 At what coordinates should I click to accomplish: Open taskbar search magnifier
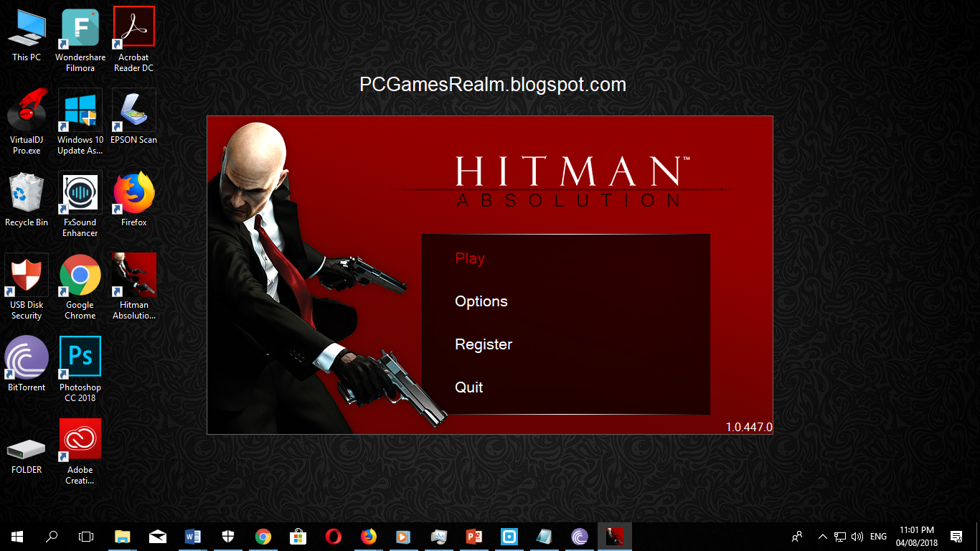tap(52, 536)
